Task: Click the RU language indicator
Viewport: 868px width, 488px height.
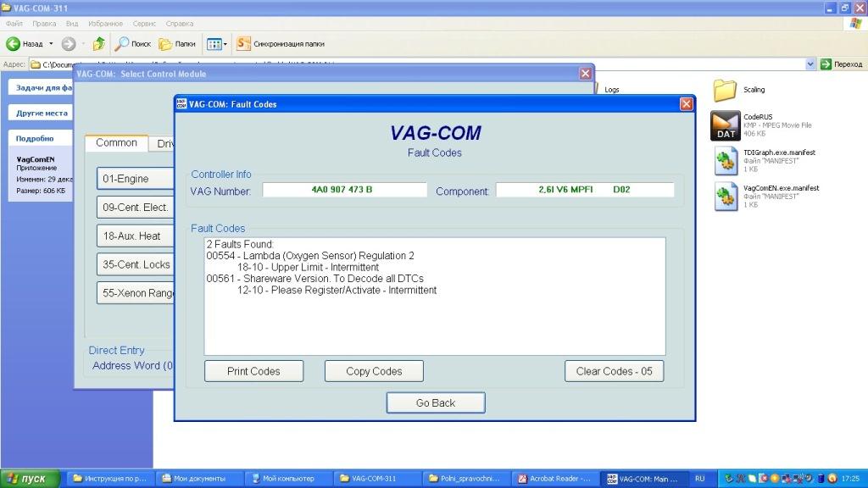Action: (699, 479)
